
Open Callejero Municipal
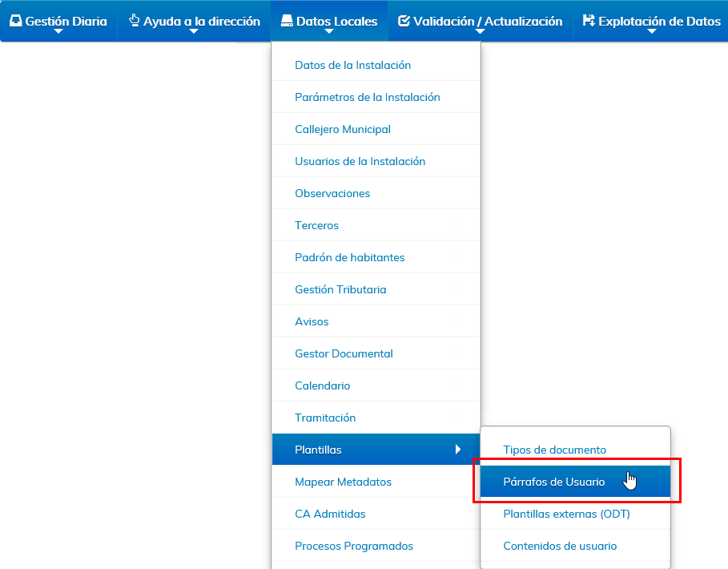[x=343, y=129]
